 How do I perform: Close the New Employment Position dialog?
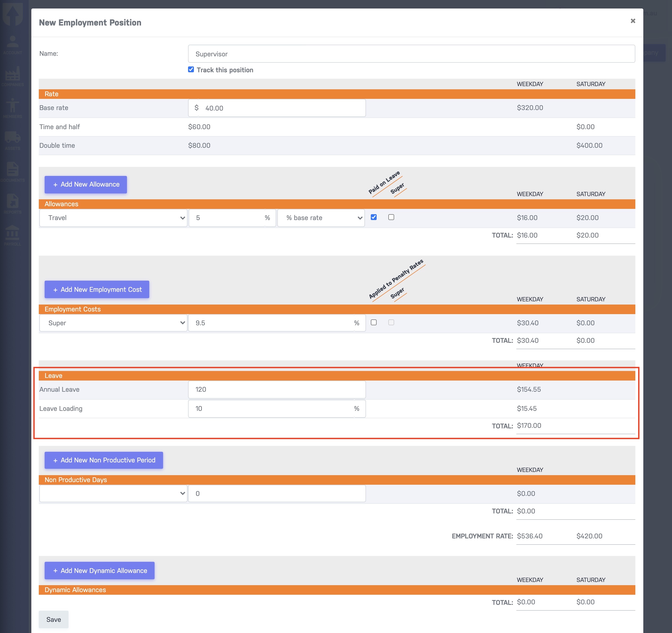coord(633,21)
